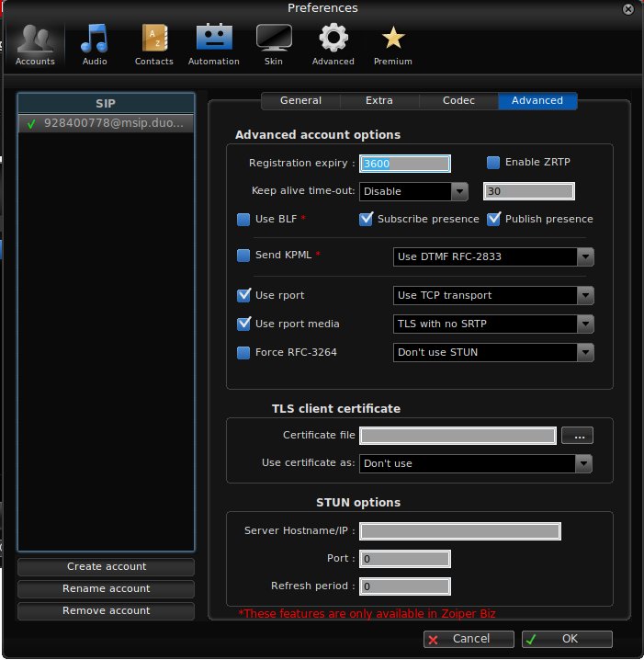Open the Skin preferences section
The width and height of the screenshot is (644, 660).
click(274, 44)
